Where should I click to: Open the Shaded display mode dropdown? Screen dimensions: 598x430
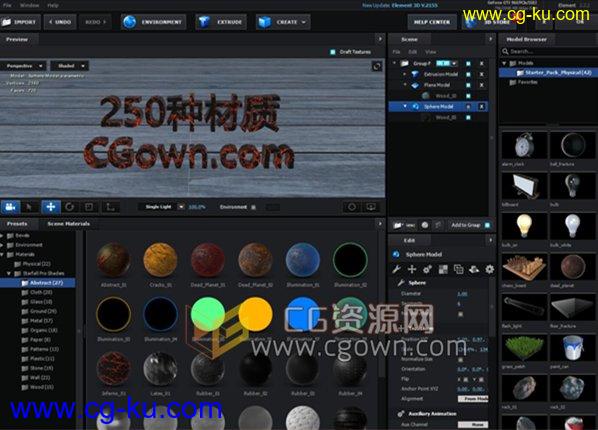point(70,66)
